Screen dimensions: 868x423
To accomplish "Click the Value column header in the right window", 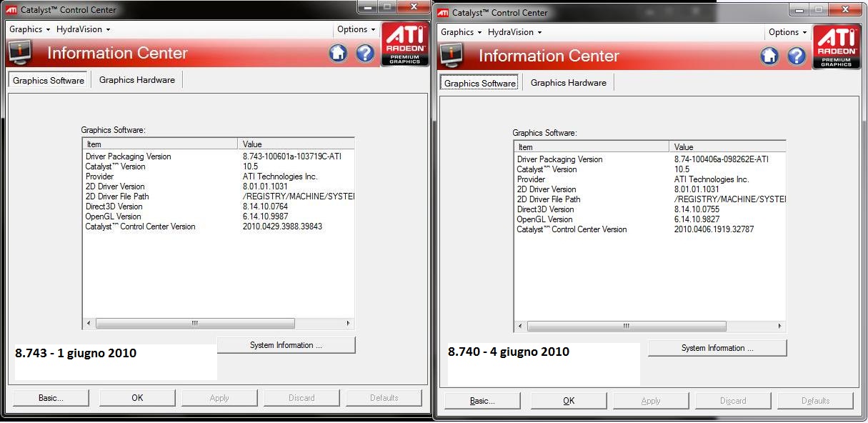I will pos(728,147).
